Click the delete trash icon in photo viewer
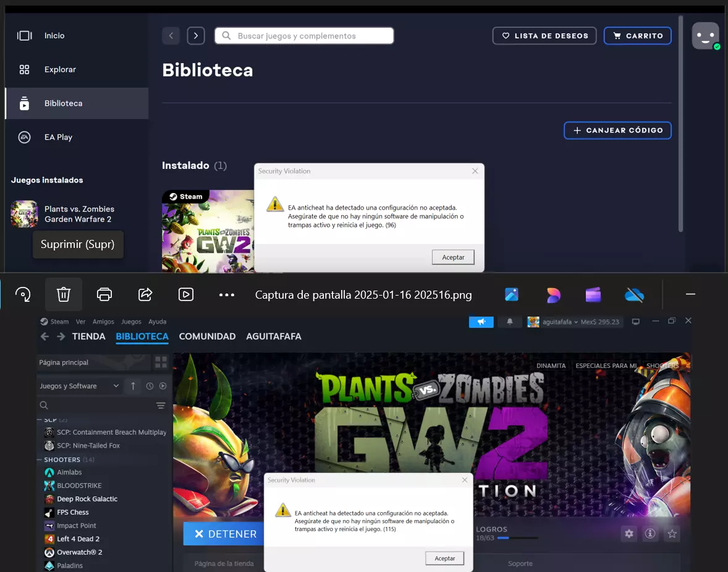728x572 pixels. [x=64, y=294]
